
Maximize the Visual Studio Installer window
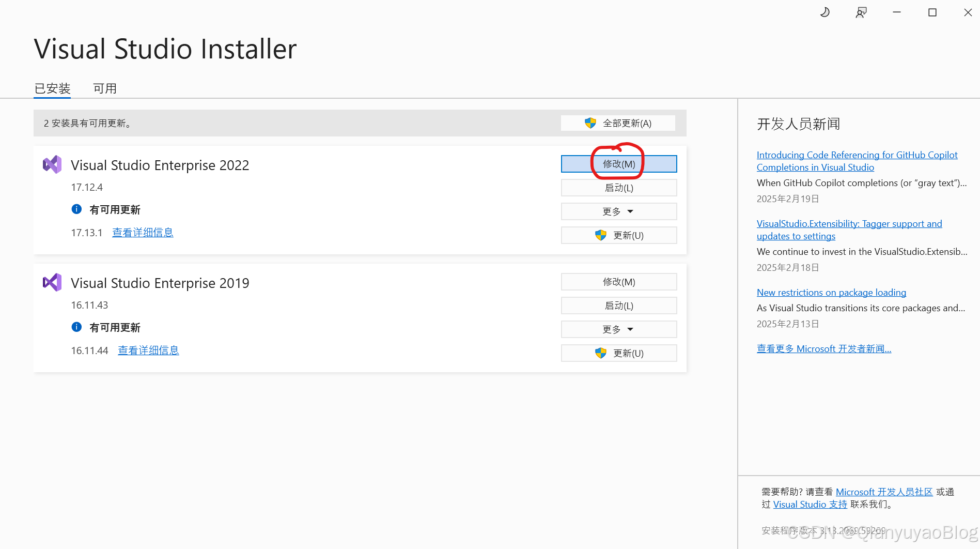point(932,12)
